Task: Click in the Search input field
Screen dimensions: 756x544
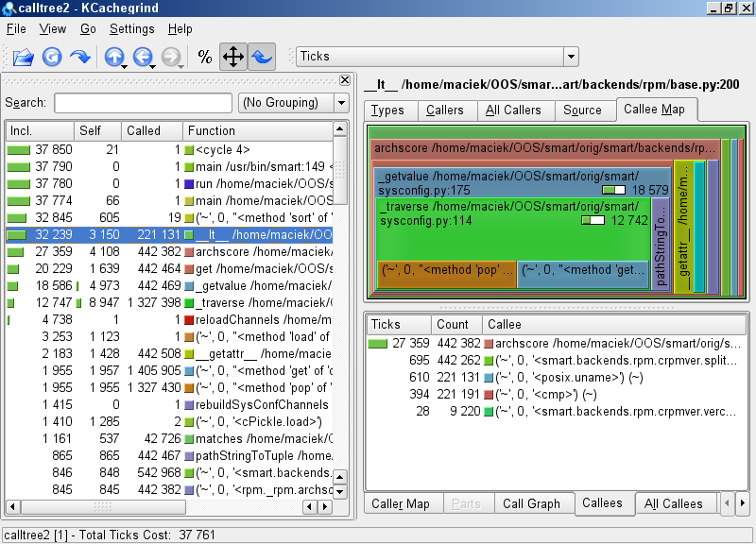Action: pyautogui.click(x=143, y=103)
